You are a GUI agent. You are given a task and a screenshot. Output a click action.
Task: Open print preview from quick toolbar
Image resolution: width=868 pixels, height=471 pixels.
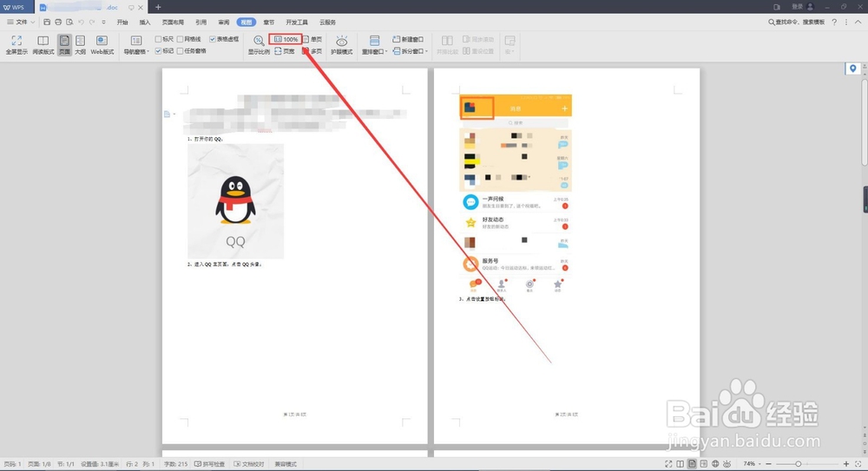pos(69,23)
